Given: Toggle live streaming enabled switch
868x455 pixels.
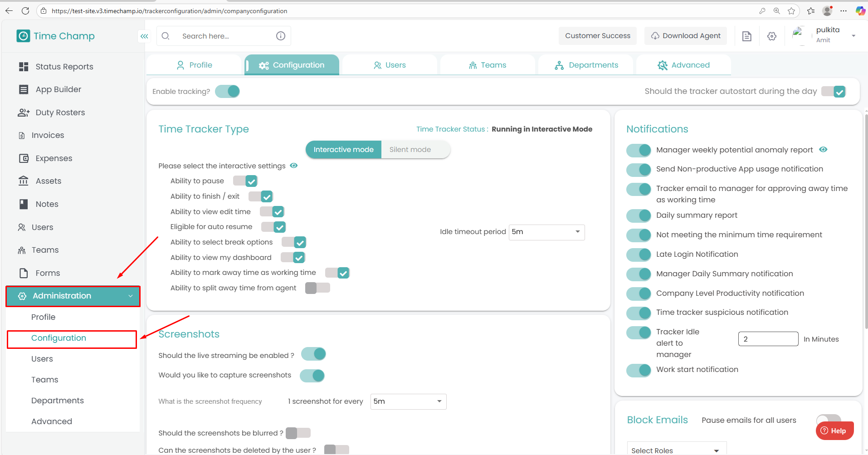Looking at the screenshot, I should [313, 354].
